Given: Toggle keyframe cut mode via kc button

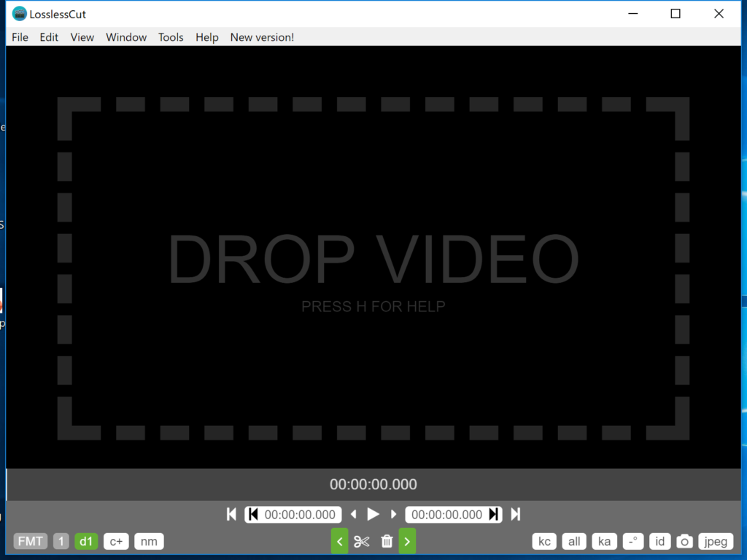Looking at the screenshot, I should [544, 542].
